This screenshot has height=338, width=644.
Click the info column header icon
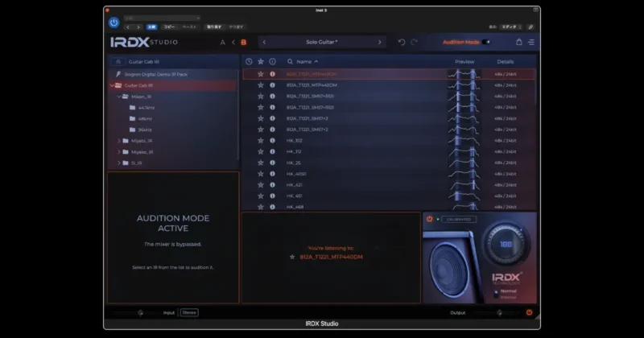coord(272,62)
